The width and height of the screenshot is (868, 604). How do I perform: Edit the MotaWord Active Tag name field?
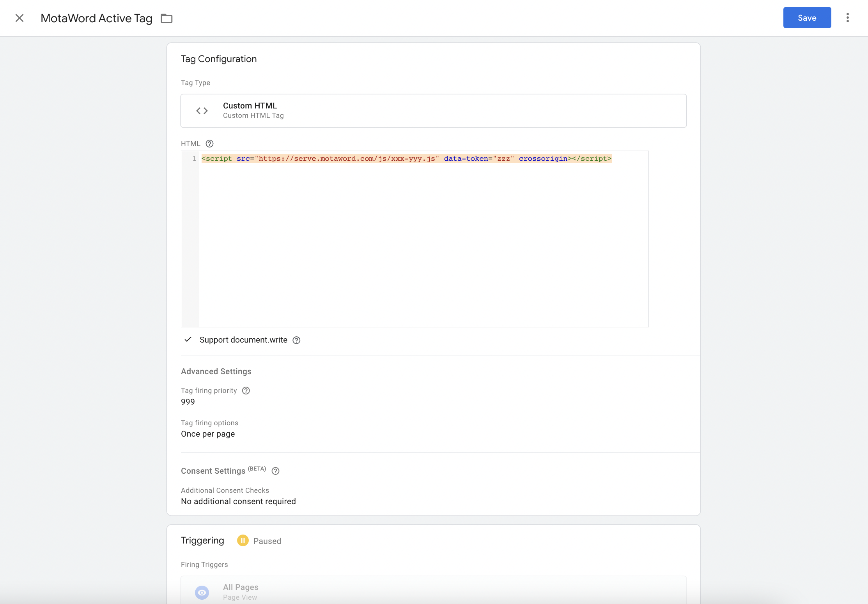[96, 18]
